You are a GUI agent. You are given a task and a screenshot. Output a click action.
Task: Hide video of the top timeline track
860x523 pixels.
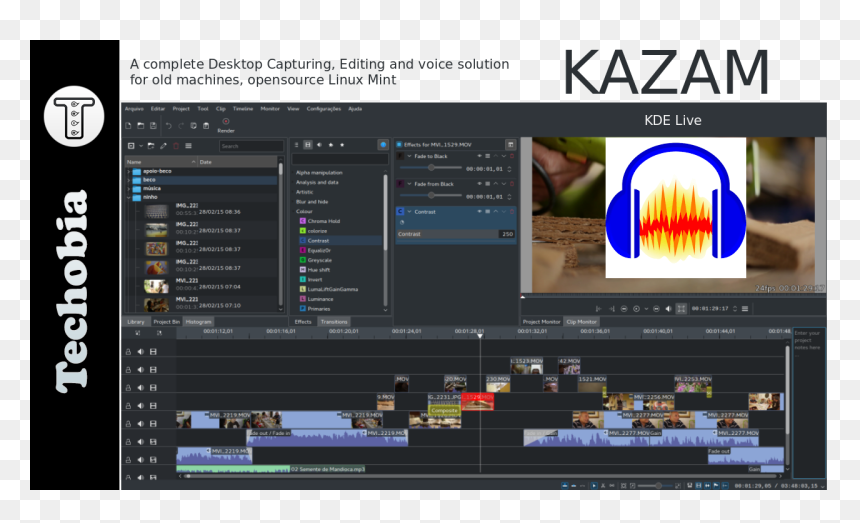pos(153,351)
